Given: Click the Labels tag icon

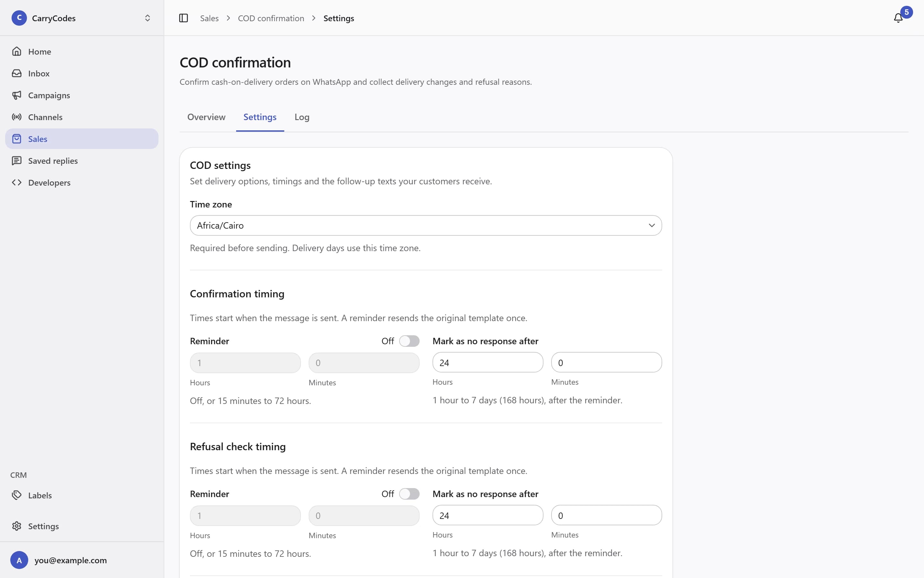Looking at the screenshot, I should pyautogui.click(x=16, y=495).
